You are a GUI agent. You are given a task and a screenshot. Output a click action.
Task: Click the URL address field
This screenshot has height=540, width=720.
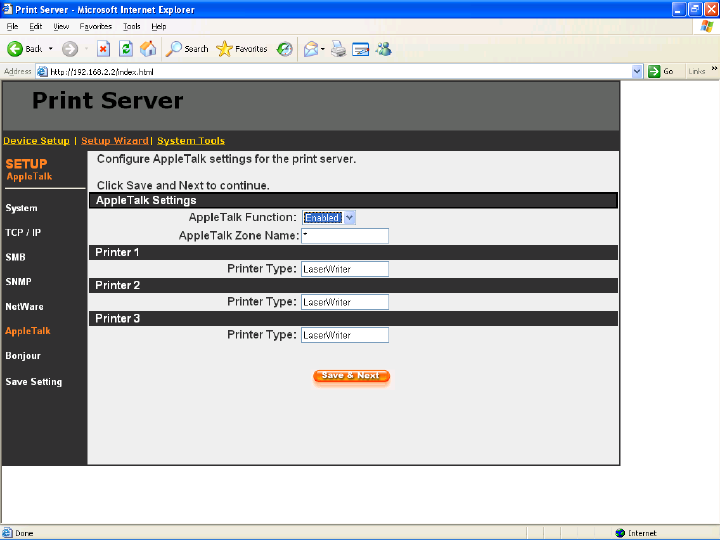(340, 72)
